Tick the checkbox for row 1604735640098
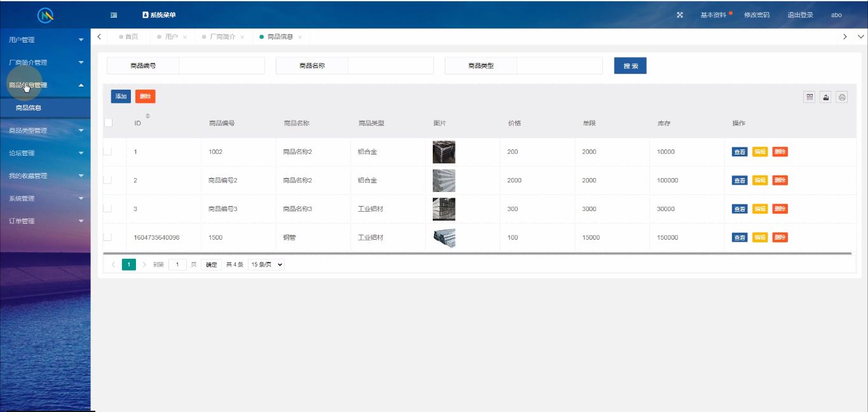The width and height of the screenshot is (868, 412). coord(107,237)
